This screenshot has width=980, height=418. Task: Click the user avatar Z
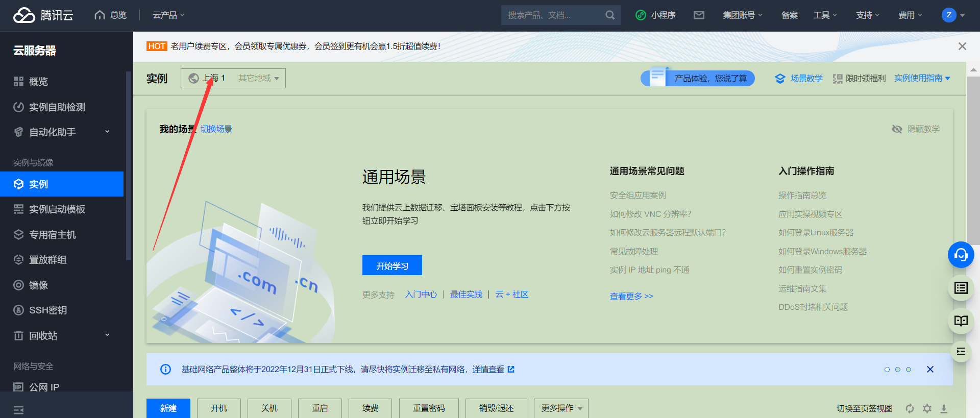(948, 15)
